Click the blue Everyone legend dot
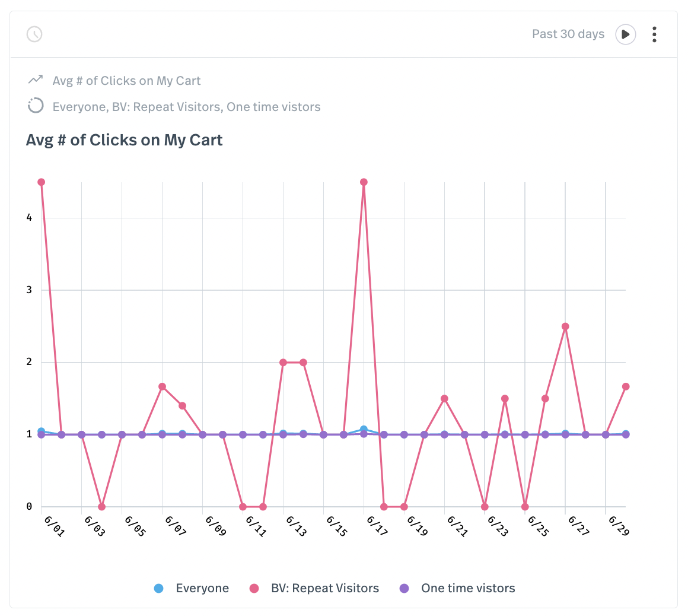This screenshot has height=616, width=688. pos(158,588)
